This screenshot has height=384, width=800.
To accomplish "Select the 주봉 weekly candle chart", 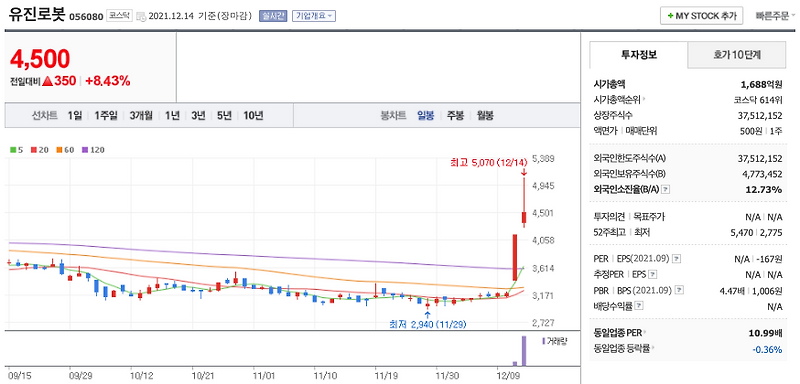I will coord(455,115).
